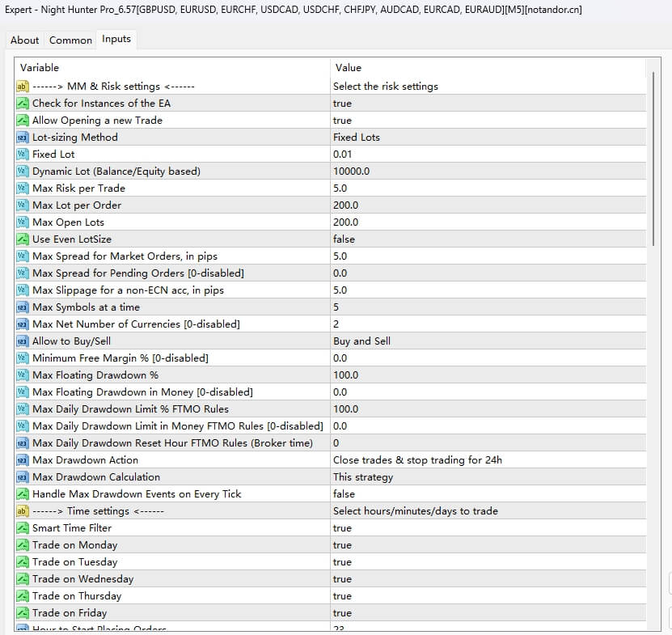Toggle Trade on Tuesday value
This screenshot has height=635, width=672.
(x=488, y=562)
